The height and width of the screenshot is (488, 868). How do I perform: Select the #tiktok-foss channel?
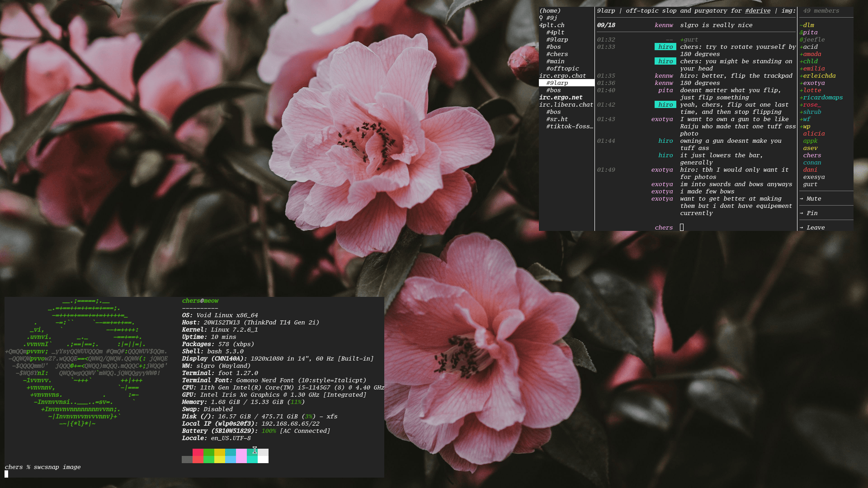coord(570,127)
